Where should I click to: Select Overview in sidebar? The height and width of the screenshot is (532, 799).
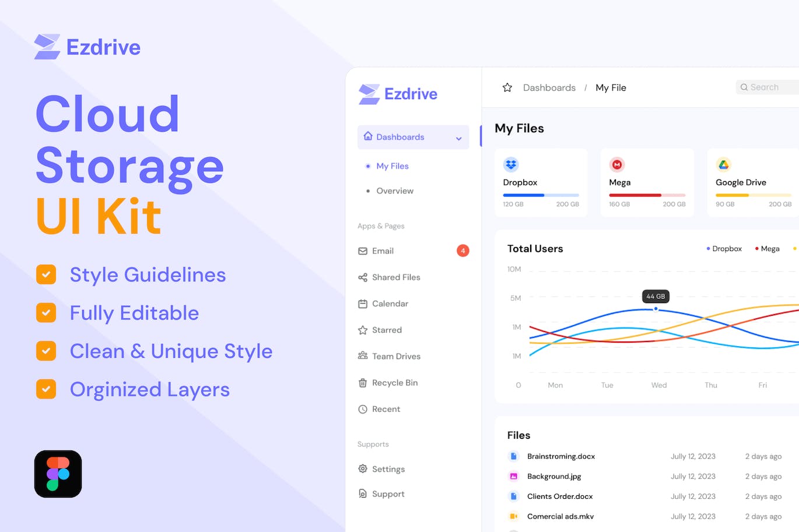point(395,191)
